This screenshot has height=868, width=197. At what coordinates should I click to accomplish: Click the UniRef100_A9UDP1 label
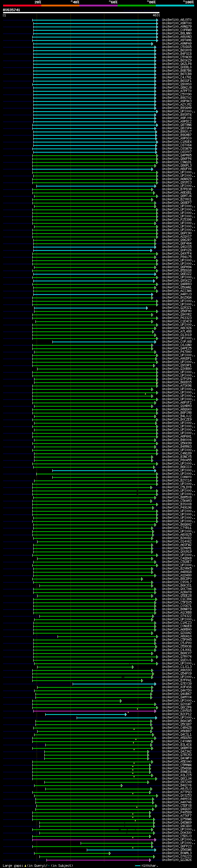(177, 358)
